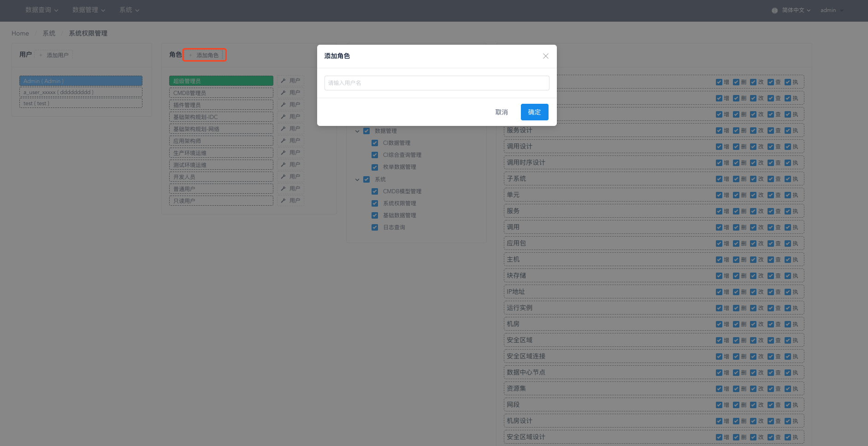
Task: Click the 运行实例 CI type row
Action: pyautogui.click(x=654, y=308)
